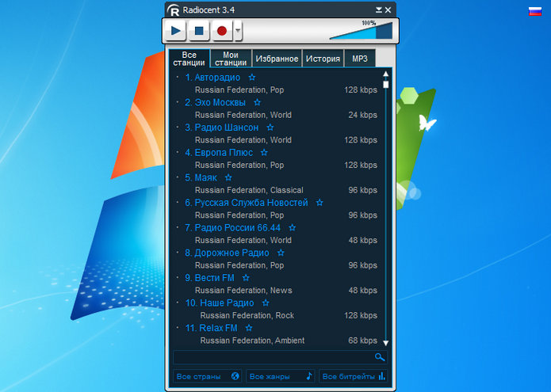
Task: Click the station list scrollbar thumb
Action: click(386, 85)
